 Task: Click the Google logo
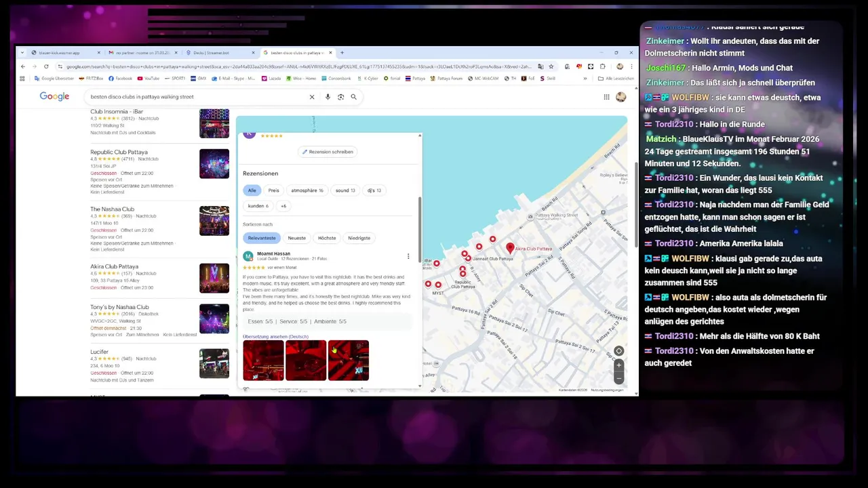coord(54,97)
